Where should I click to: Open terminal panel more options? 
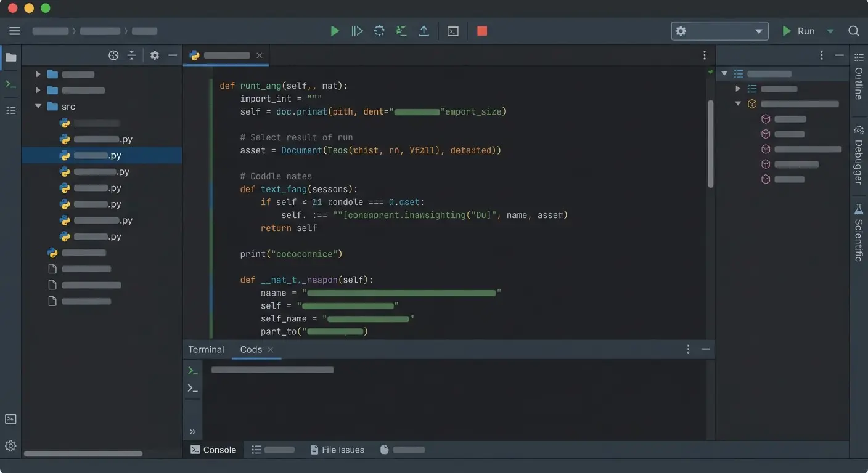(x=689, y=349)
